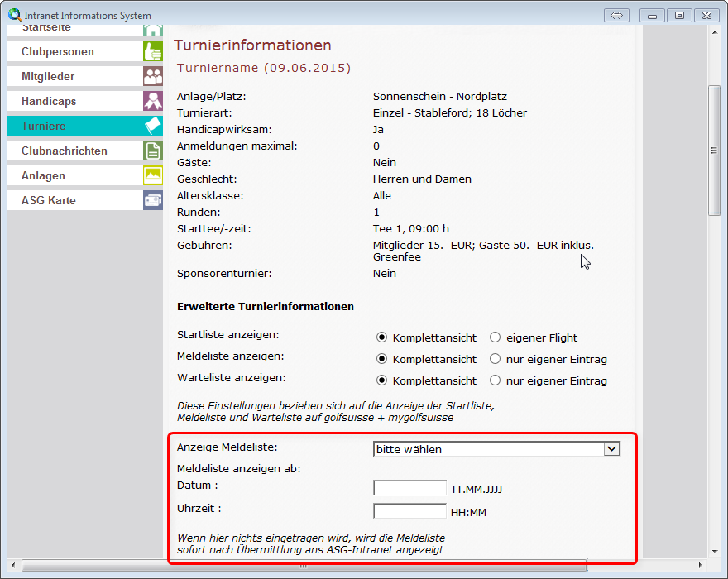Select 'nur eigener Eintrag' for Warteliste

tap(496, 381)
